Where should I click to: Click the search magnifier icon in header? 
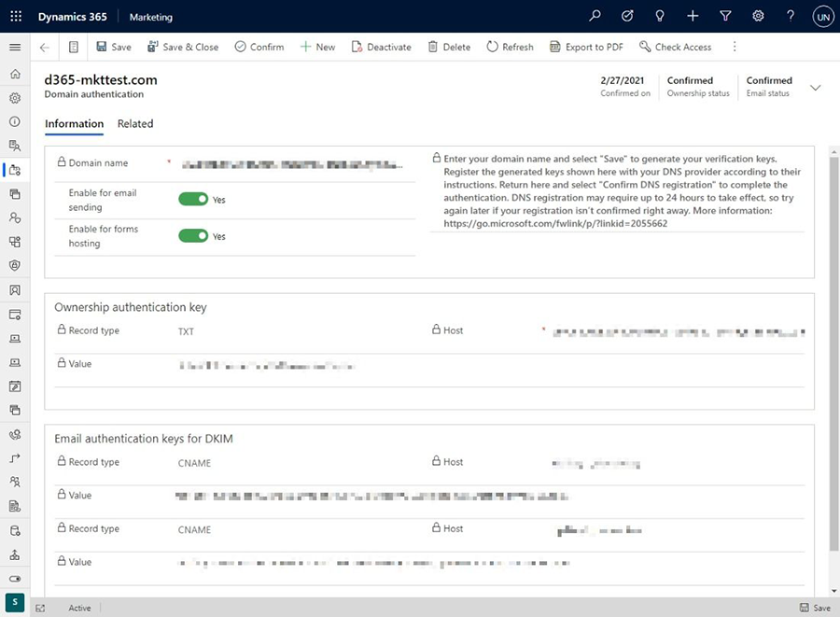point(595,17)
